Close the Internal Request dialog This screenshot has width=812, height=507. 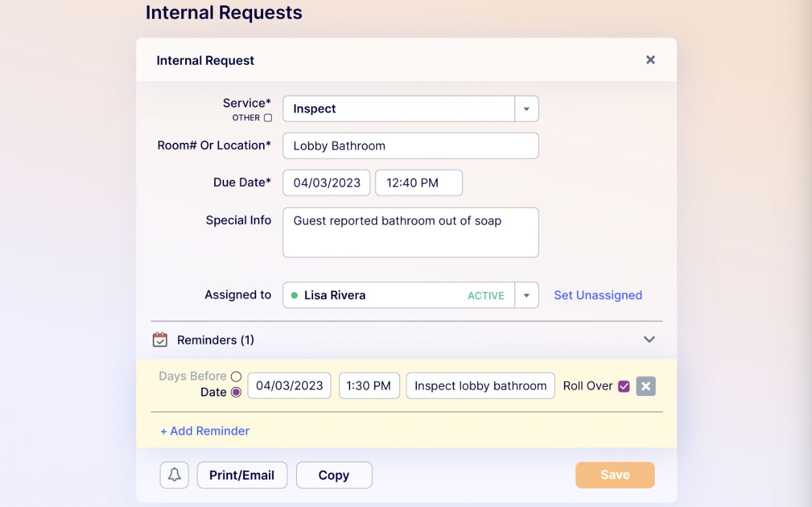click(650, 60)
